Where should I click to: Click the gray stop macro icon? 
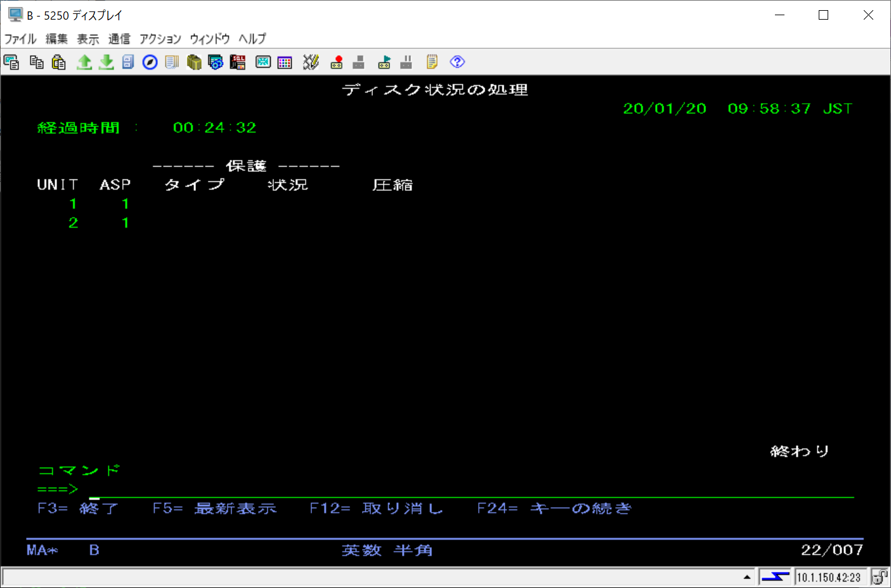click(358, 62)
